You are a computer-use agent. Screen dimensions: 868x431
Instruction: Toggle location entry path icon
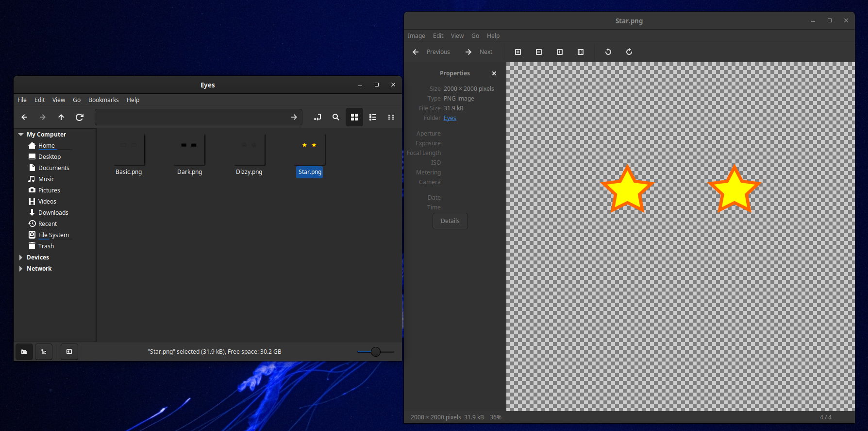(x=317, y=117)
